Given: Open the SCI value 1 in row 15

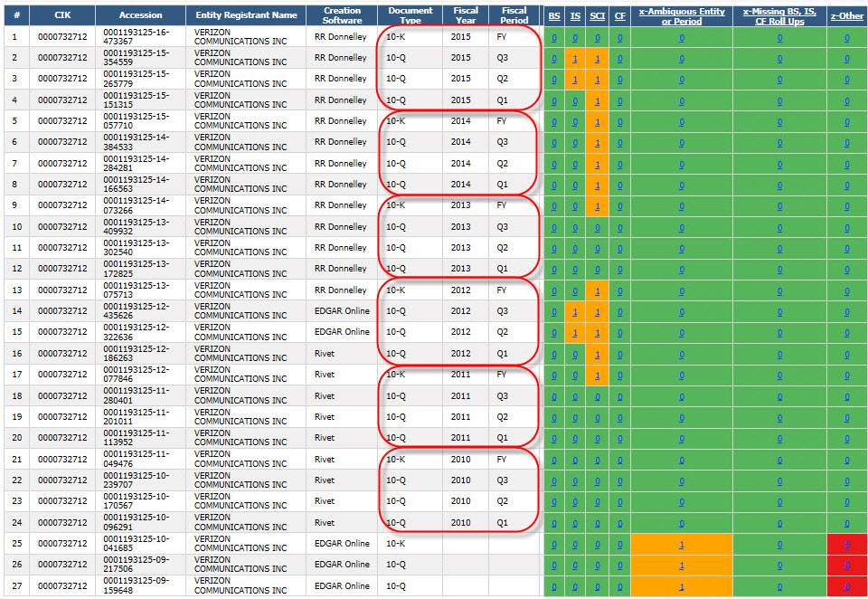Looking at the screenshot, I should (x=598, y=334).
